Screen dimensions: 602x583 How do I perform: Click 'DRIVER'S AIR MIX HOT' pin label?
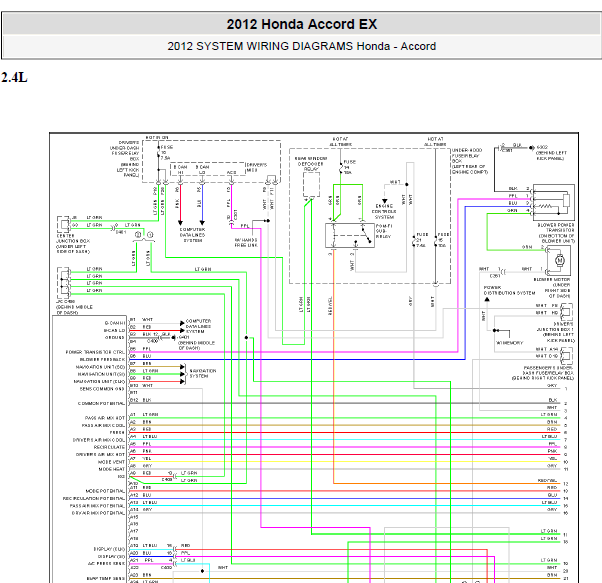point(100,454)
